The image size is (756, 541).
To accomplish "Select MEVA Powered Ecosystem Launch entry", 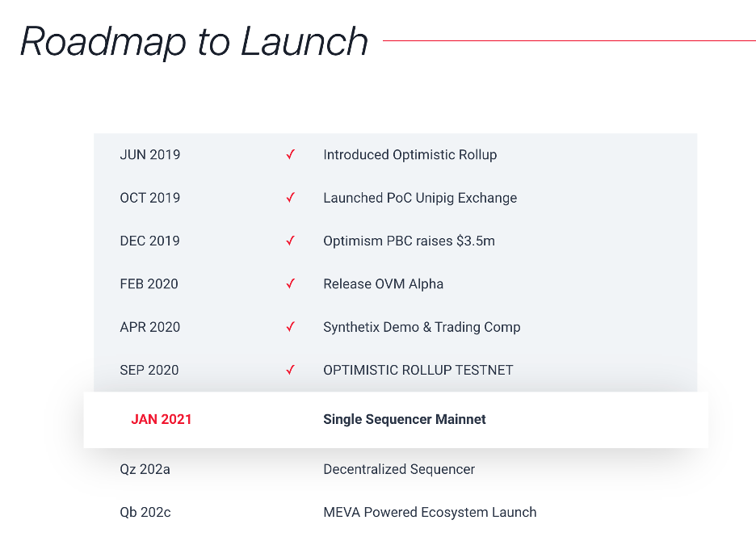I will [x=430, y=513].
